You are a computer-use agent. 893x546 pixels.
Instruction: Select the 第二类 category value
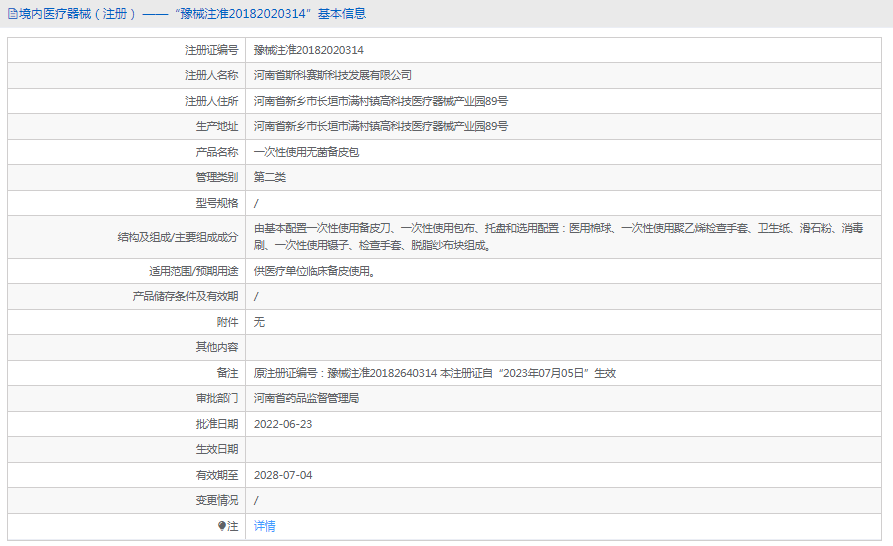(269, 177)
